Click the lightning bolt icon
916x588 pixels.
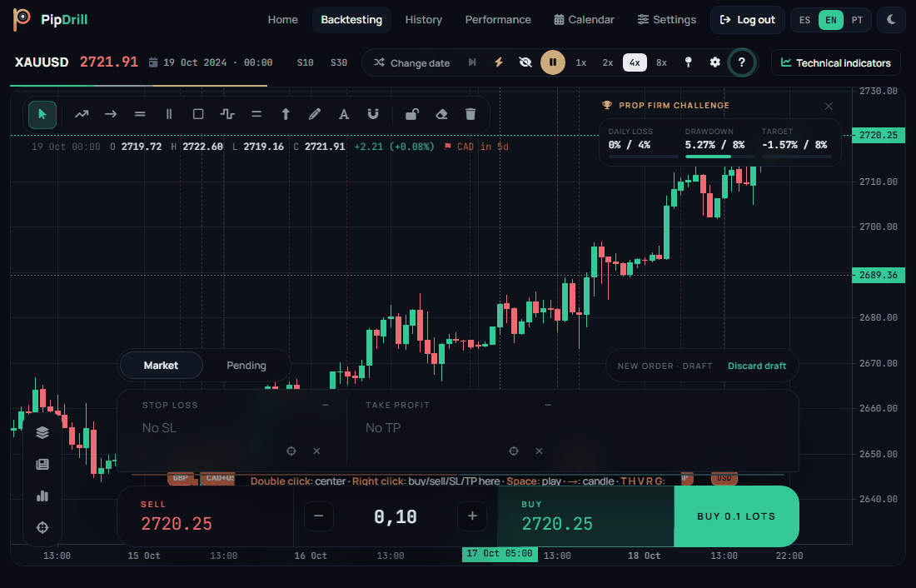(x=499, y=62)
